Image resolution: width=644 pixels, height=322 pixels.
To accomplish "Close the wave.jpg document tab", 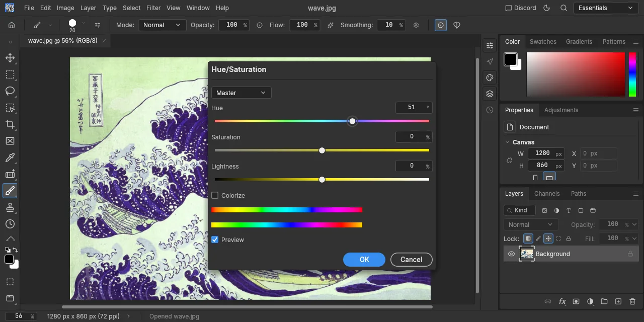I will 104,41.
